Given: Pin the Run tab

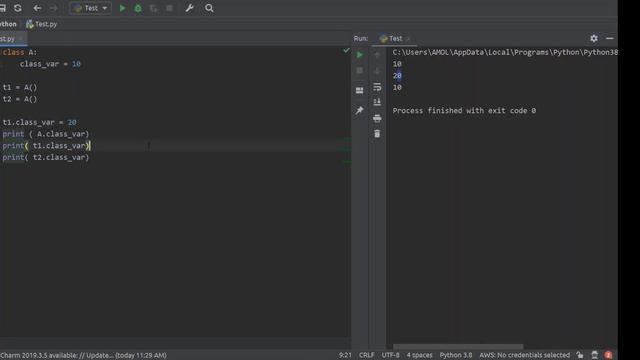Looking at the screenshot, I should (360, 110).
